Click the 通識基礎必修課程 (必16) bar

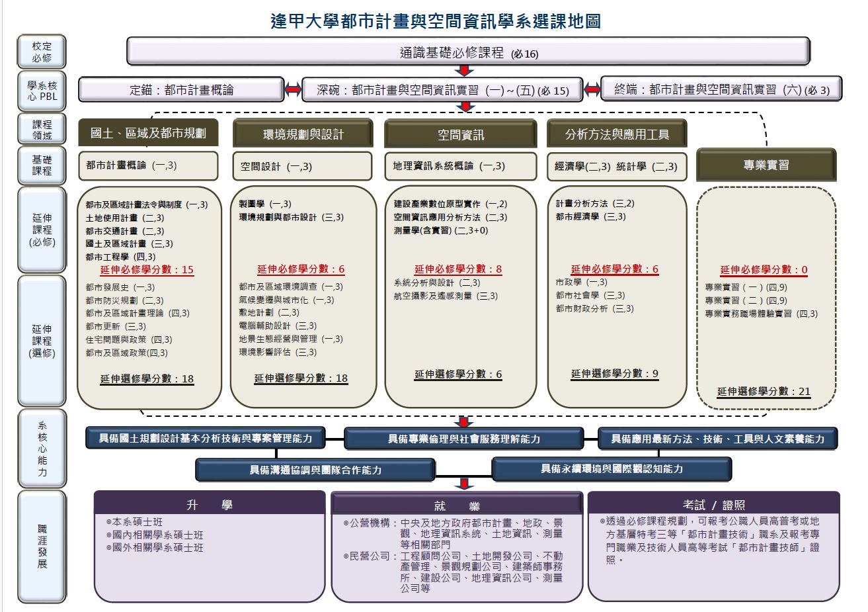click(468, 52)
